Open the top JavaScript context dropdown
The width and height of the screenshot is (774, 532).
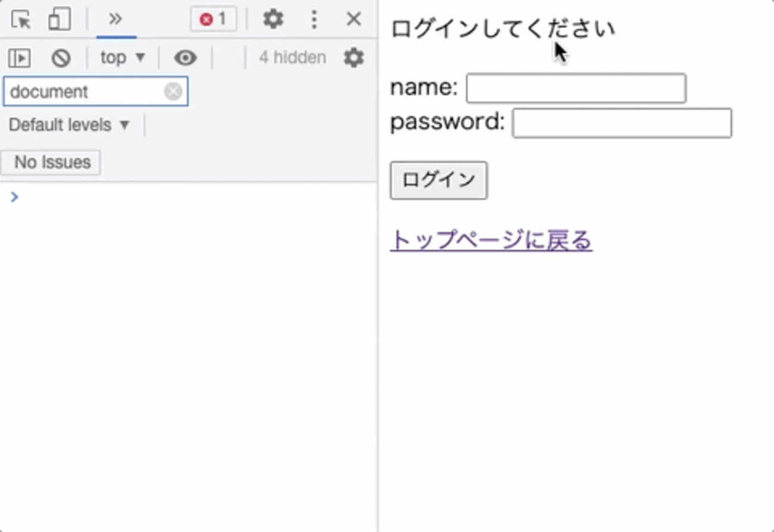(x=122, y=58)
